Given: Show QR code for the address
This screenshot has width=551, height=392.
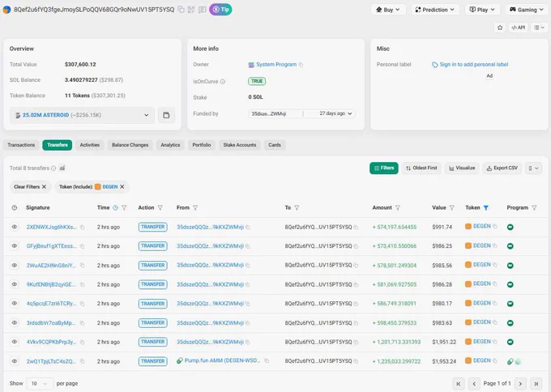Looking at the screenshot, I should tap(191, 10).
